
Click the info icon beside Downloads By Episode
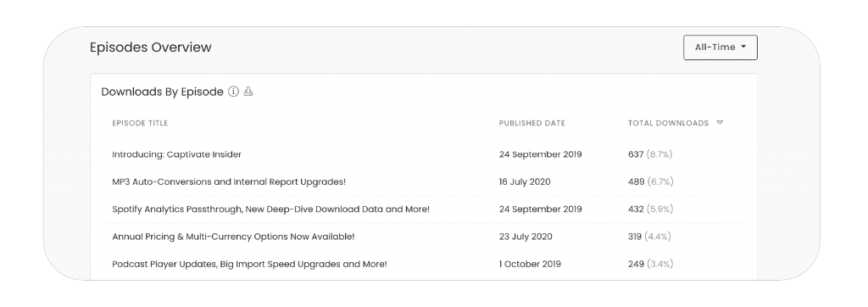[x=234, y=92]
